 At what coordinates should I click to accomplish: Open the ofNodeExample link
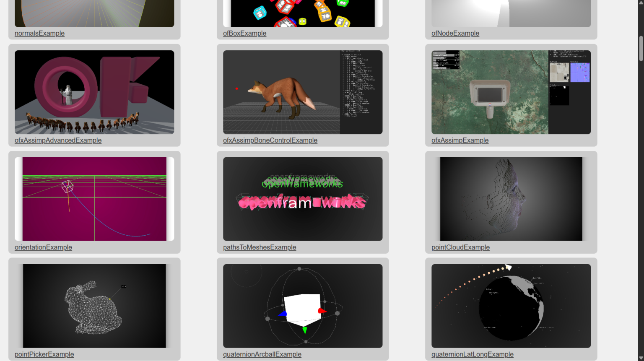(455, 33)
